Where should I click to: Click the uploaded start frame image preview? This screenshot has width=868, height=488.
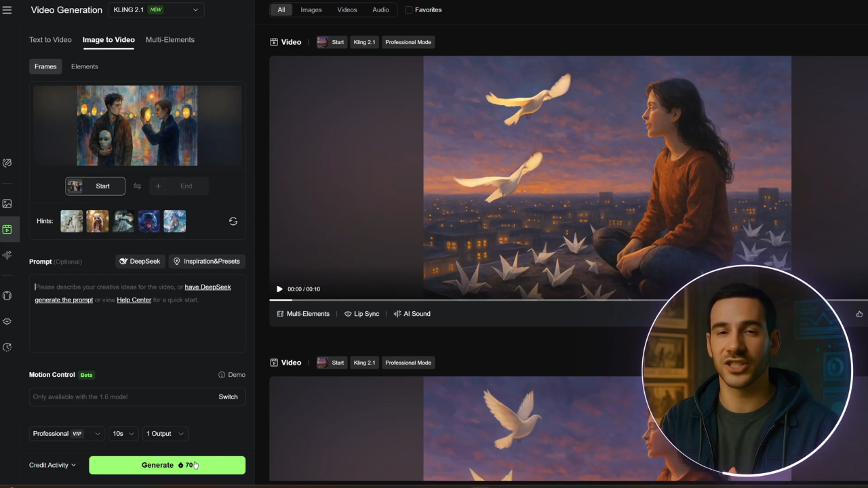pyautogui.click(x=137, y=125)
